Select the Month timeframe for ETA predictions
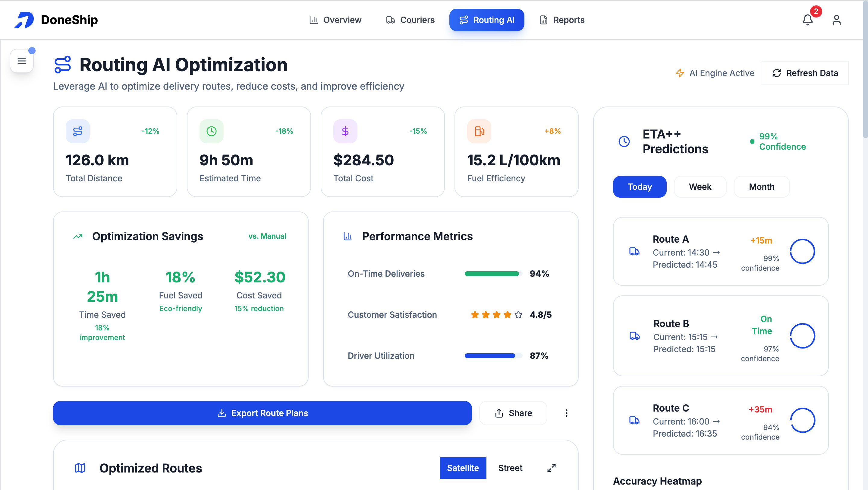 point(762,186)
